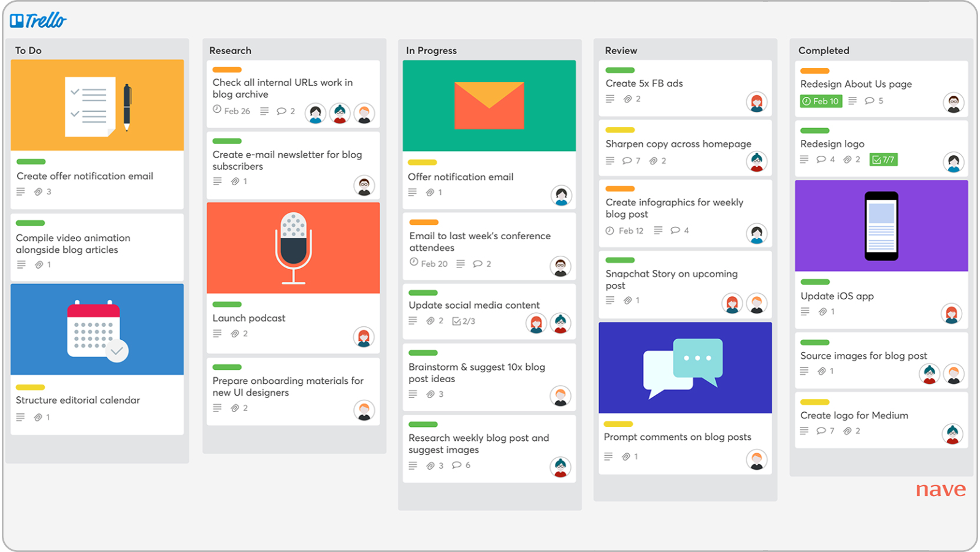Click 'Feb 26' due date text
Image resolution: width=980 pixels, height=552 pixels.
click(x=237, y=111)
